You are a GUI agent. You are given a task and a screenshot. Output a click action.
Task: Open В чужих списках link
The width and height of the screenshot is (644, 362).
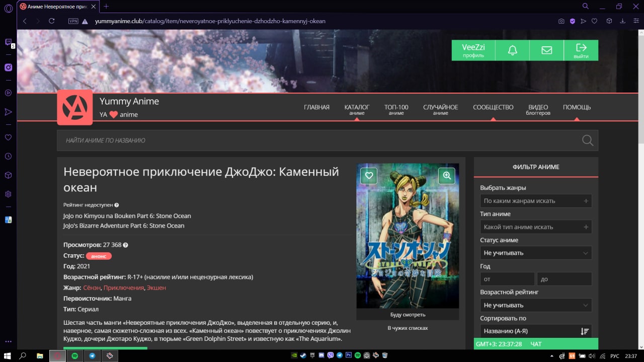408,328
